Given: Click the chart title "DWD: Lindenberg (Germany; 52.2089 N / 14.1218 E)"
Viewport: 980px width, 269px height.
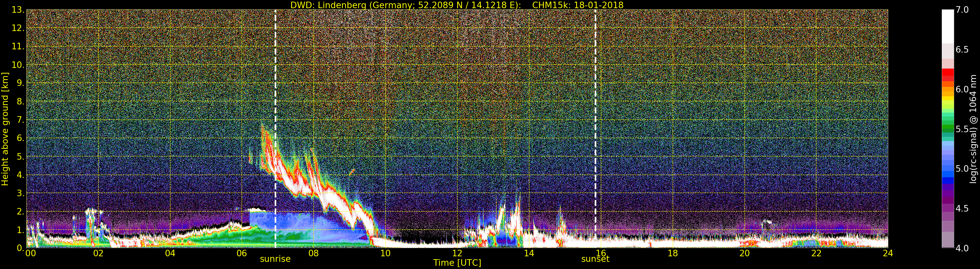Looking at the screenshot, I should (406, 5).
